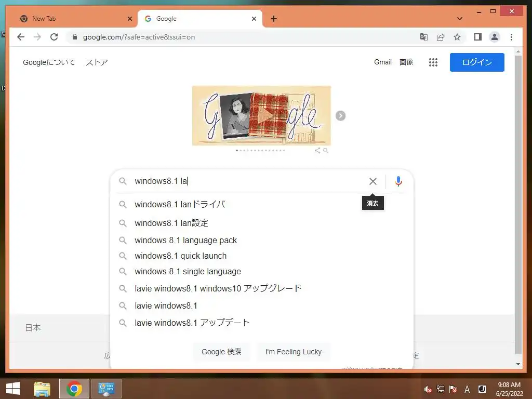Open Action Center flag icon
This screenshot has height=399, width=532.
(453, 389)
